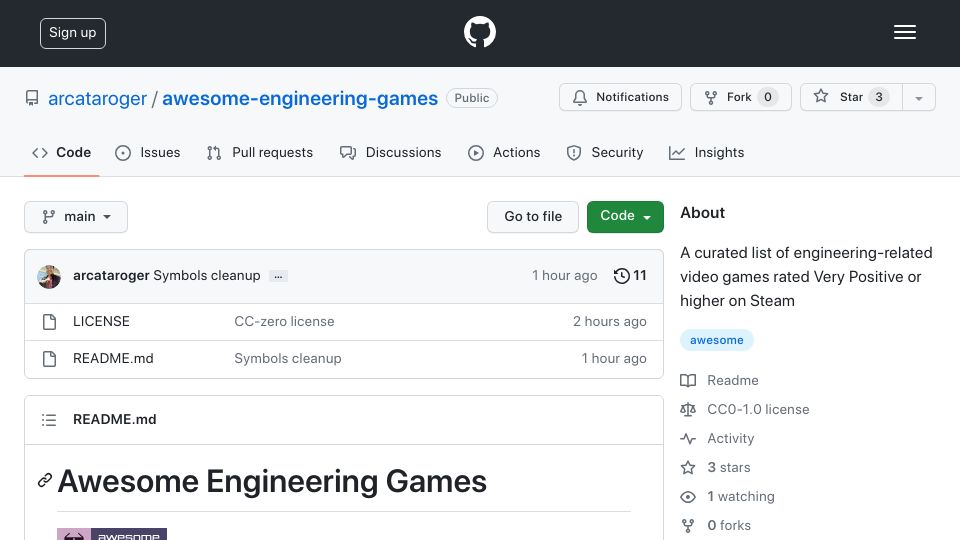Go to the Discussions tab

391,152
